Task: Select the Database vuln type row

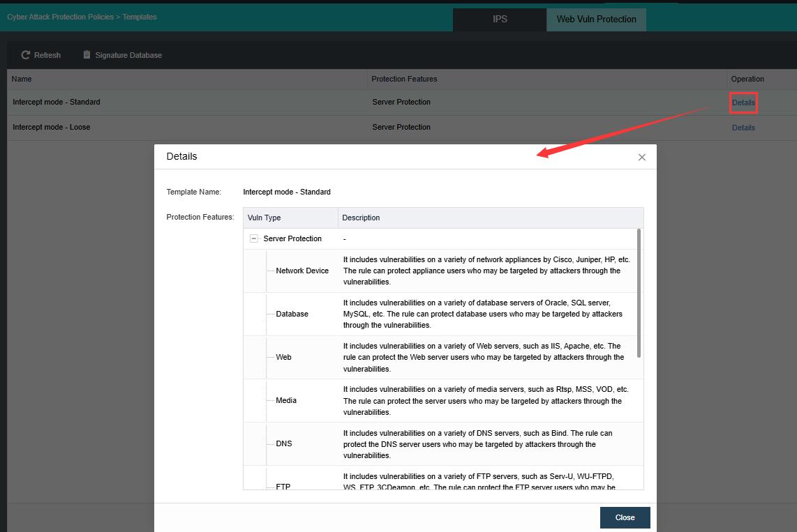Action: [x=292, y=314]
